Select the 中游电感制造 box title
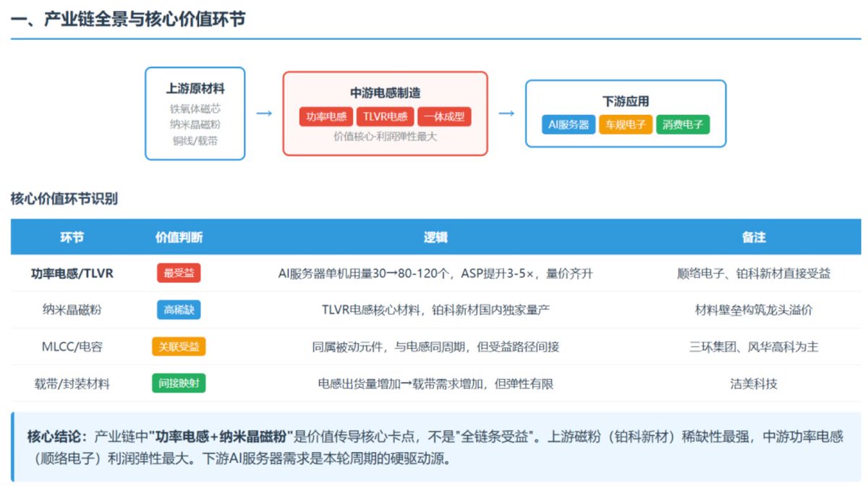This screenshot has width=868, height=489. click(x=386, y=93)
